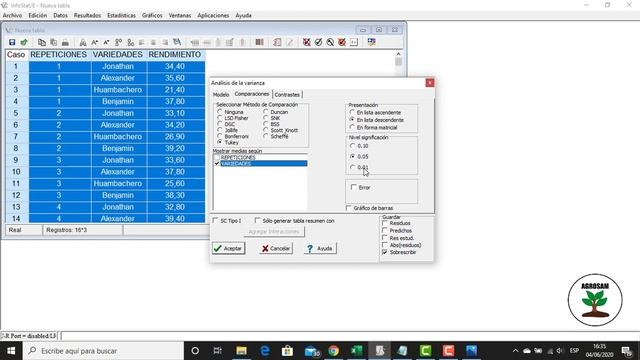Open the green Camtasia icon in taskbar
Screen dimensions: 640x360
(x=425, y=351)
